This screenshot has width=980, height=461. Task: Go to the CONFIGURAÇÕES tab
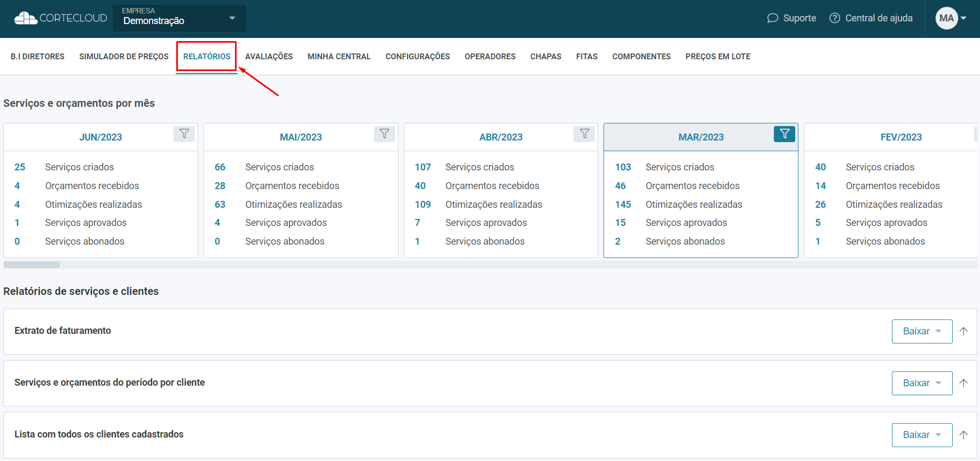coord(417,57)
